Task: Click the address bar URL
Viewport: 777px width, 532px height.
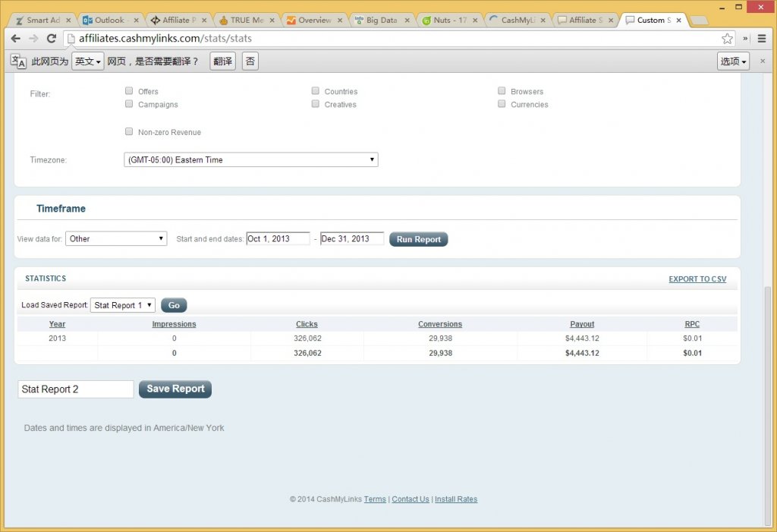Action: coord(165,38)
